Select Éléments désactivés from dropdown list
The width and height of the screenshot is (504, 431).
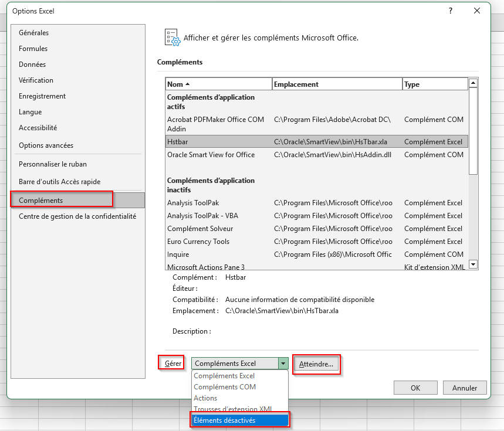click(239, 420)
